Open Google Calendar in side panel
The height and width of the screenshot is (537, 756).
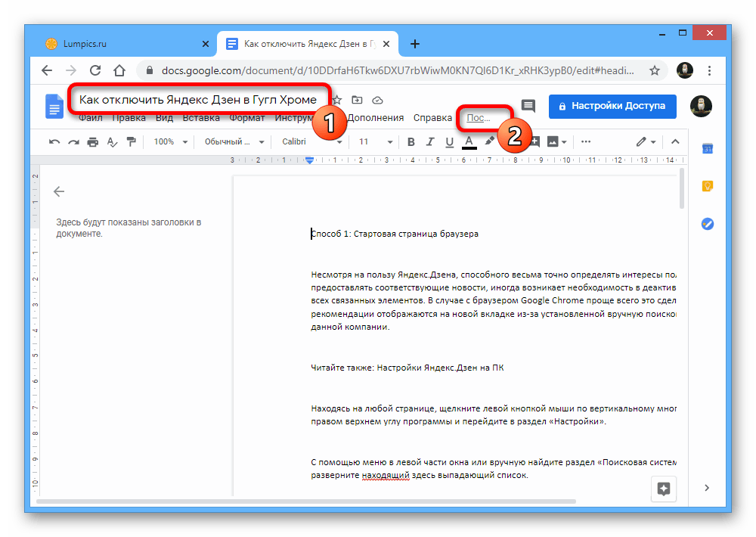pyautogui.click(x=708, y=149)
